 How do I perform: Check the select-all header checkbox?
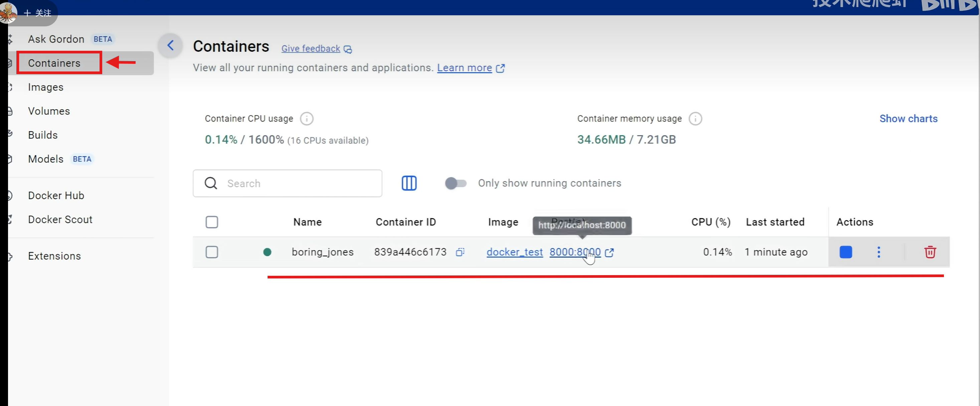[x=211, y=222]
